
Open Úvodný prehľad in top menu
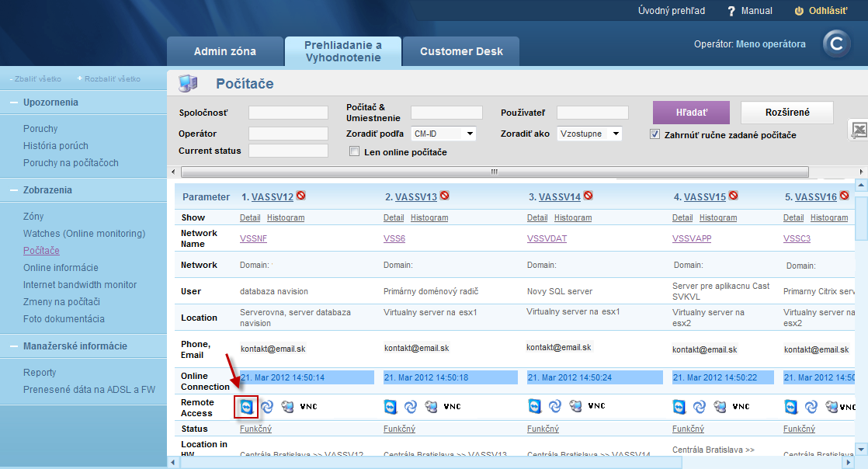tap(672, 11)
